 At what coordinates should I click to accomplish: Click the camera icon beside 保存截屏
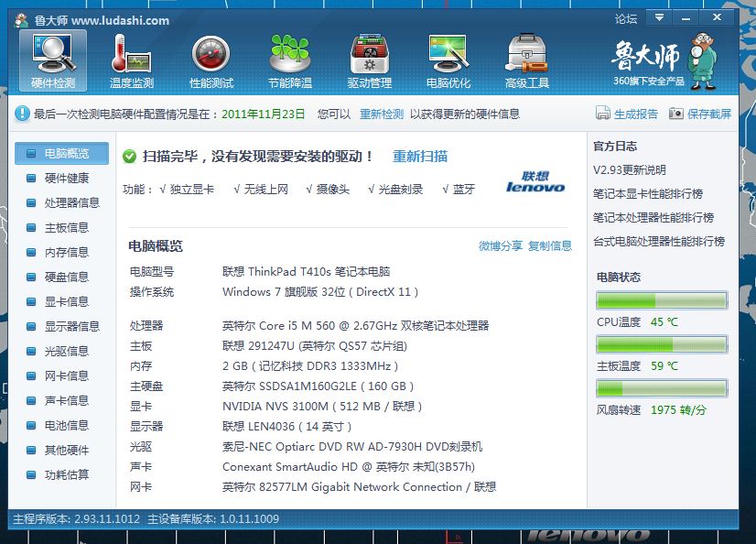(x=676, y=114)
